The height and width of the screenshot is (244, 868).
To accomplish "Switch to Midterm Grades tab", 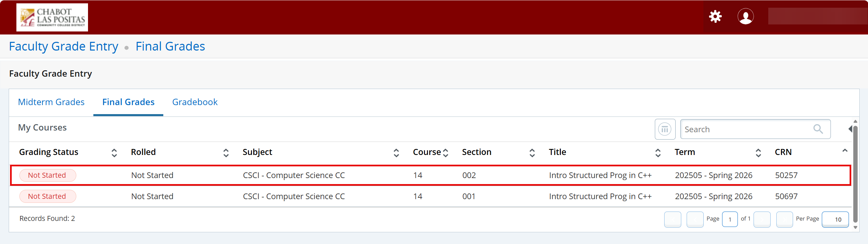I will click(x=51, y=102).
